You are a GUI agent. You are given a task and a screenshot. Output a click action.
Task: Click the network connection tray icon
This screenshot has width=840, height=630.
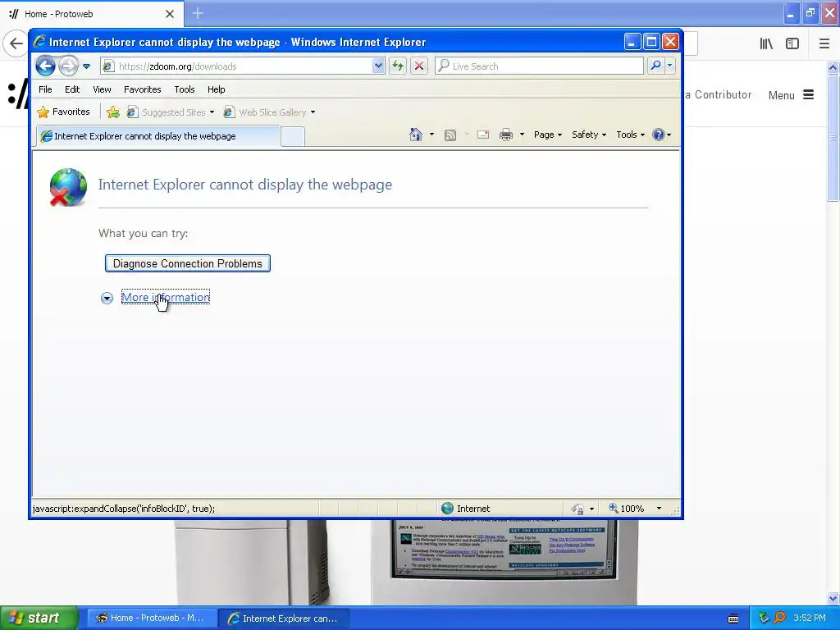click(x=764, y=618)
